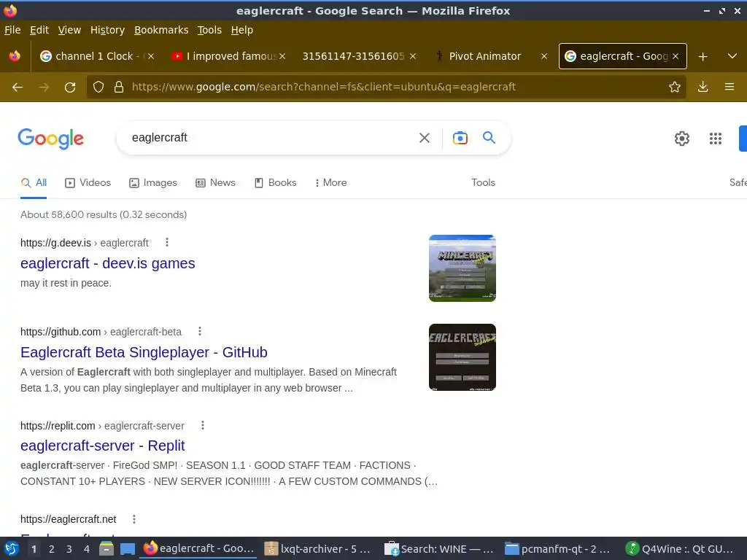
Task: Open Q4Wine window from taskbar
Action: (681, 549)
